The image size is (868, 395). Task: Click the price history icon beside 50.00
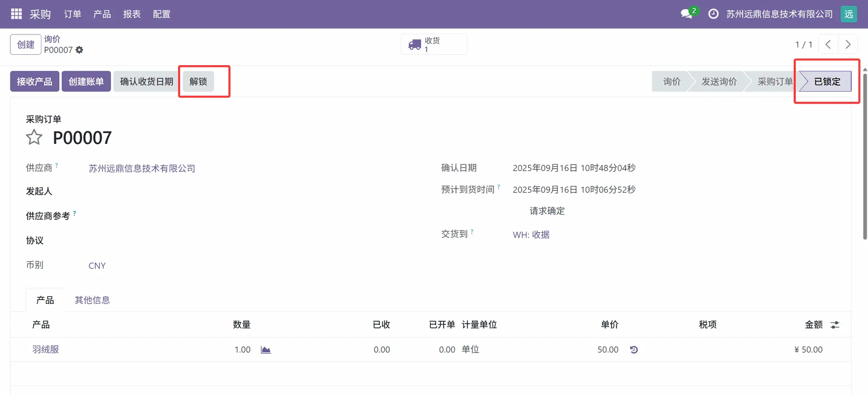pos(634,350)
